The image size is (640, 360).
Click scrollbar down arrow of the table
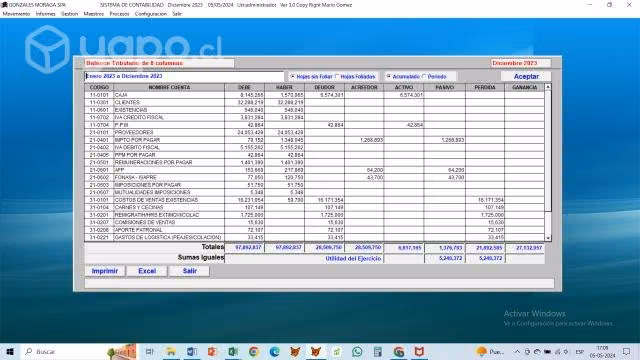(548, 238)
